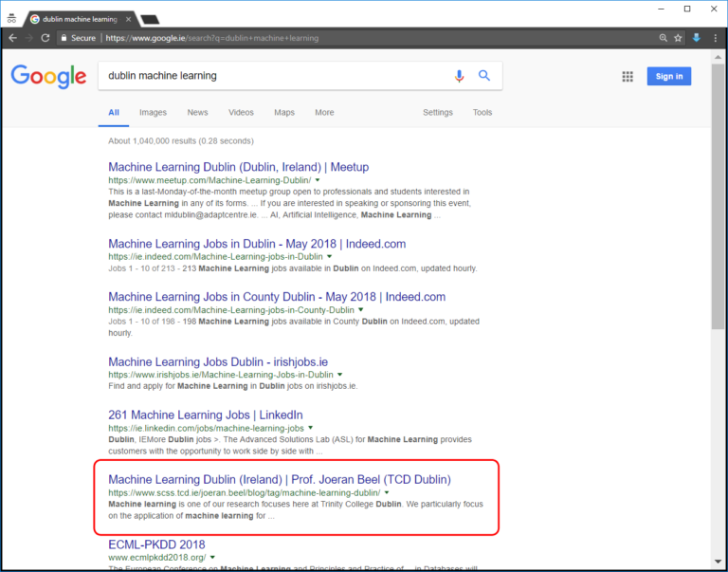Bookmark this page with the star icon
728x572 pixels.
(678, 38)
